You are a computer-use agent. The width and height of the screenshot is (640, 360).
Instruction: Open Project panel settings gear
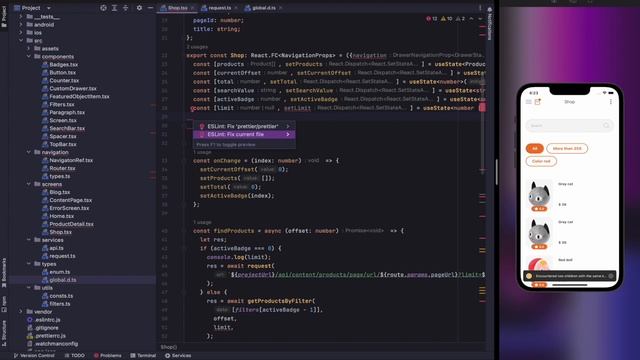click(139, 8)
